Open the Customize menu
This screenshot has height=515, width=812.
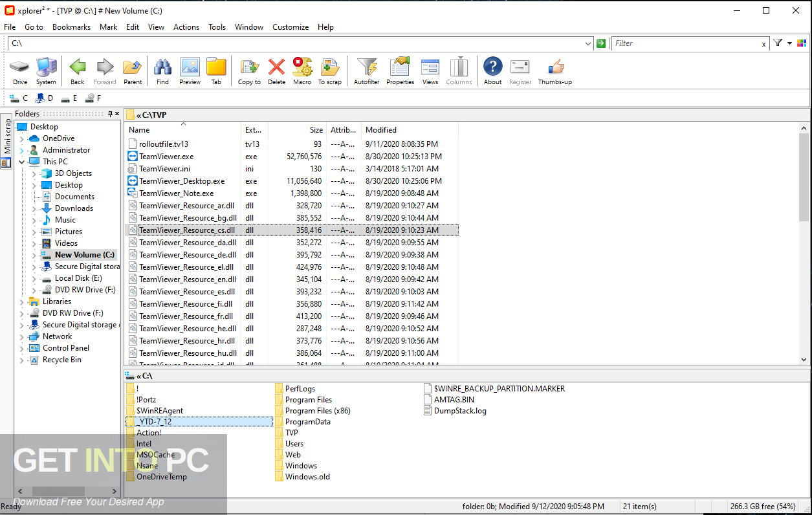coord(291,27)
